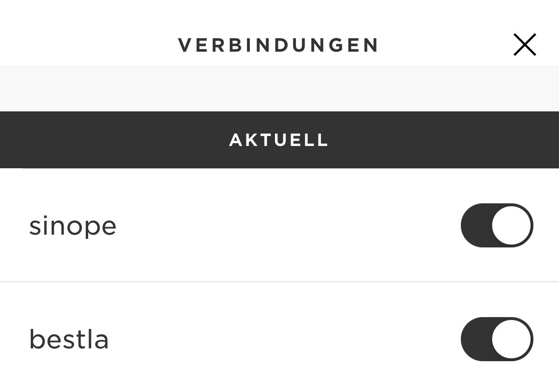
Task: Click the white knob of the bestla toggle
Action: pos(512,339)
